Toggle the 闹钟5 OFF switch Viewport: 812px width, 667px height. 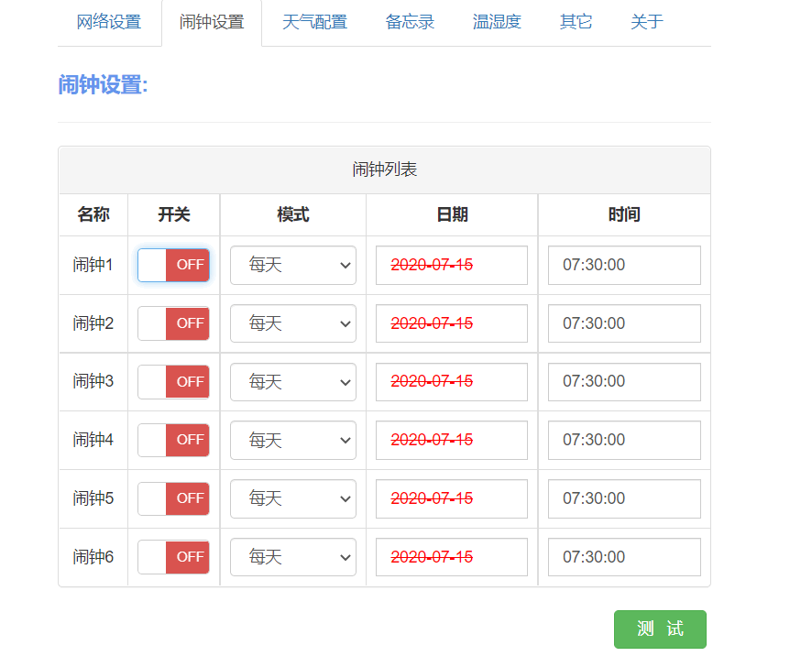click(x=173, y=498)
